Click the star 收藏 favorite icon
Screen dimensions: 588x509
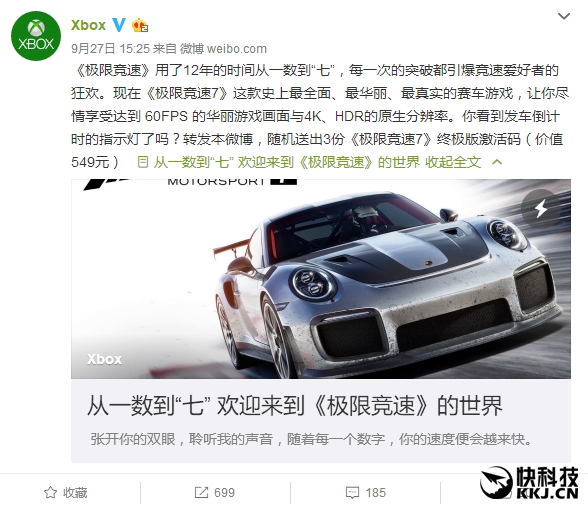click(x=51, y=492)
